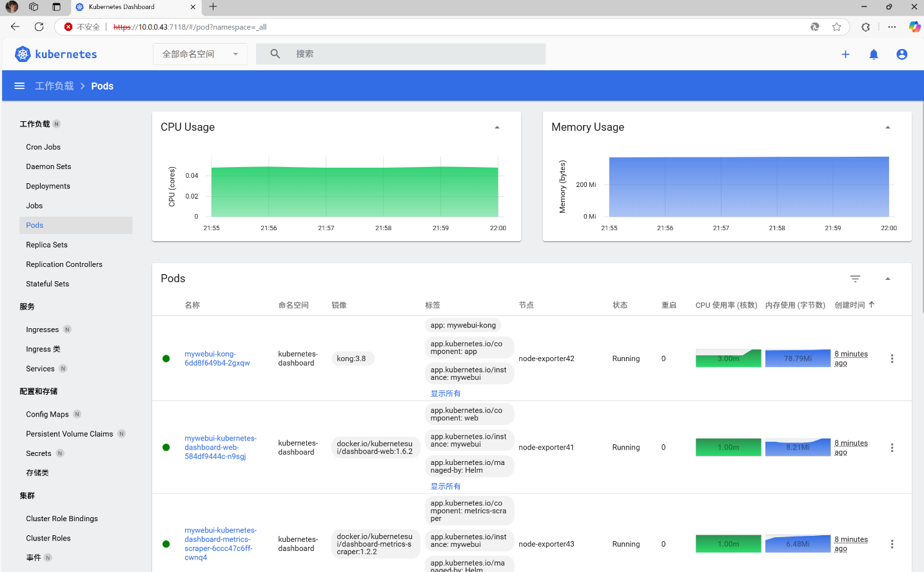Open Ingresses in sidebar
This screenshot has height=572, width=924.
(x=42, y=330)
